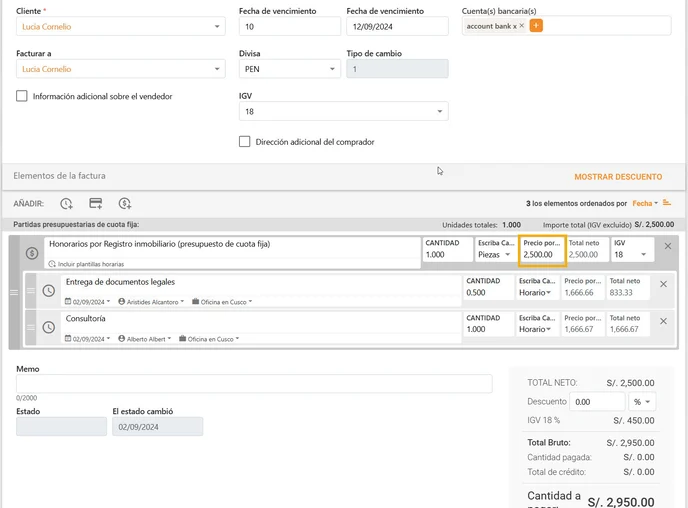Click clock icon of Entrega de documentos legales
The width and height of the screenshot is (688, 508).
coord(49,290)
